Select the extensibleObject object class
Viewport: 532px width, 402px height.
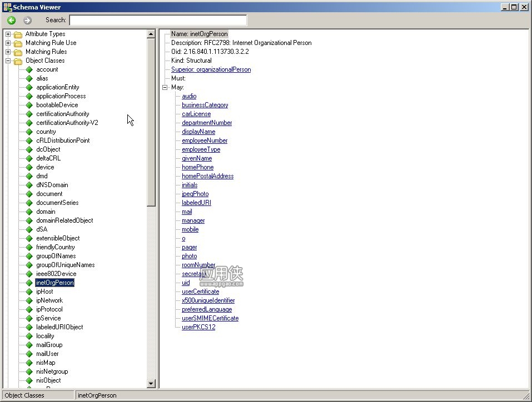pos(58,238)
